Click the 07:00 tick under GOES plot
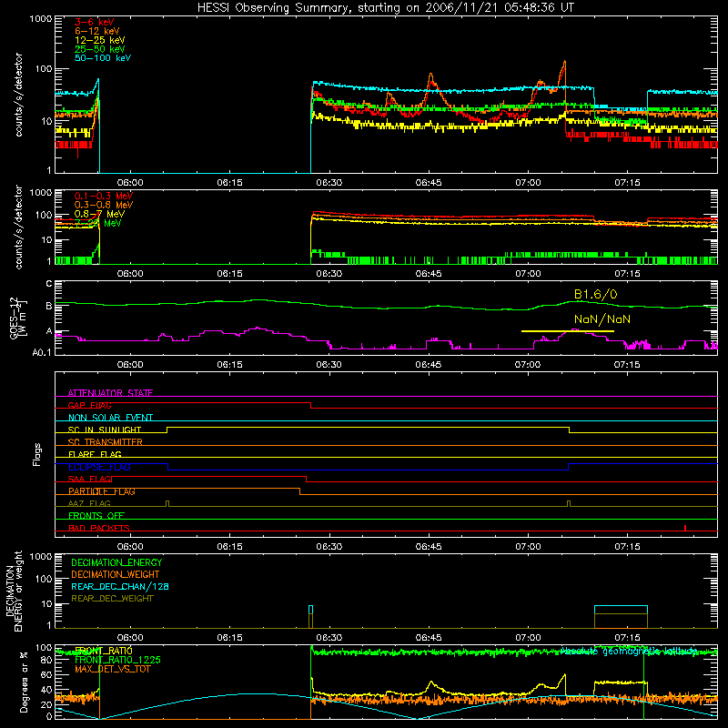 (x=528, y=365)
